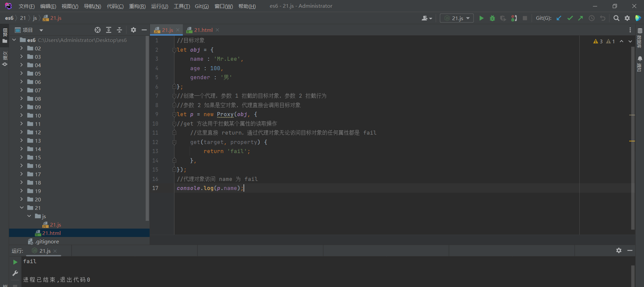Select 21.html file in project tree
Screen dimensions: 644x287
point(51,233)
